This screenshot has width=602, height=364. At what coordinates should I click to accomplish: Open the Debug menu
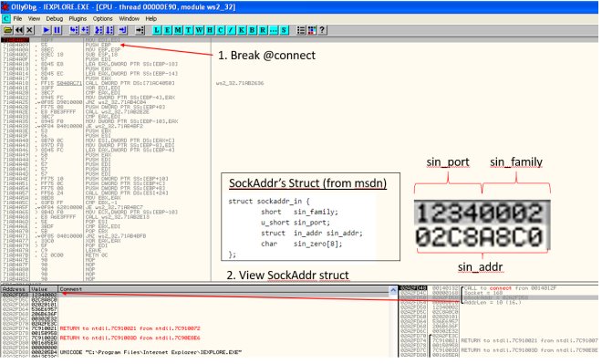[54, 18]
